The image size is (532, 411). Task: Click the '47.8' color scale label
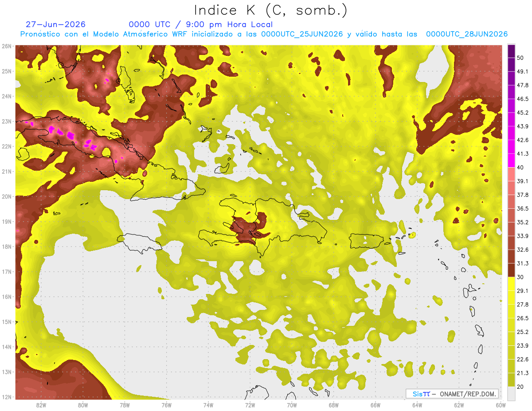tap(523, 85)
